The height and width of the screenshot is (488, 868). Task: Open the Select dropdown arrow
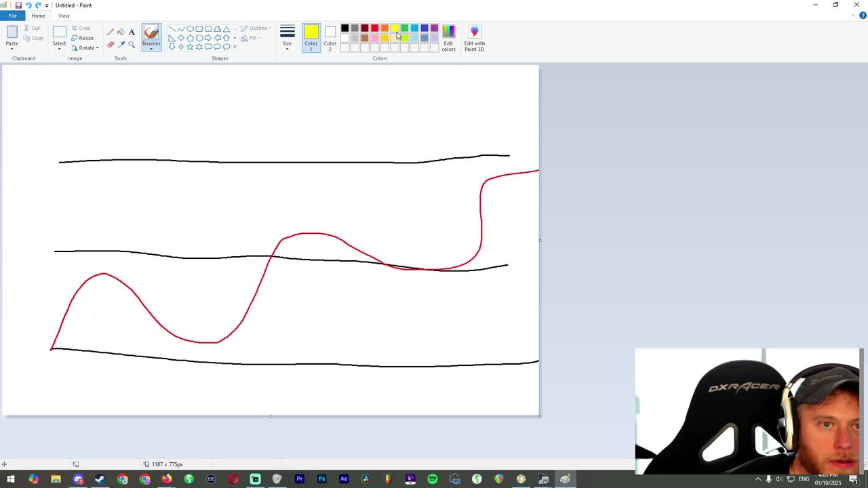click(x=60, y=49)
